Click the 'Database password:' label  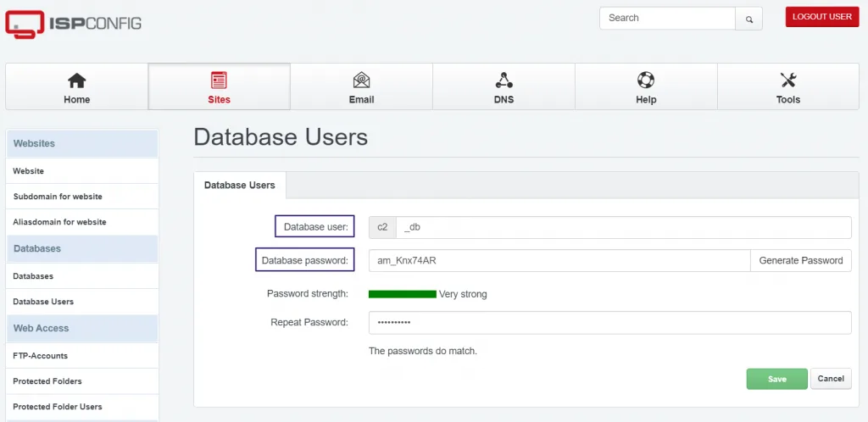(305, 260)
